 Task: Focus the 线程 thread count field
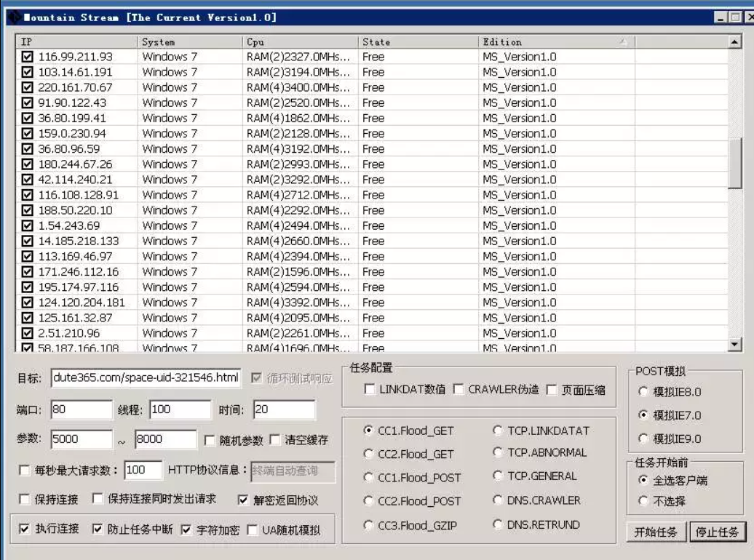180,409
